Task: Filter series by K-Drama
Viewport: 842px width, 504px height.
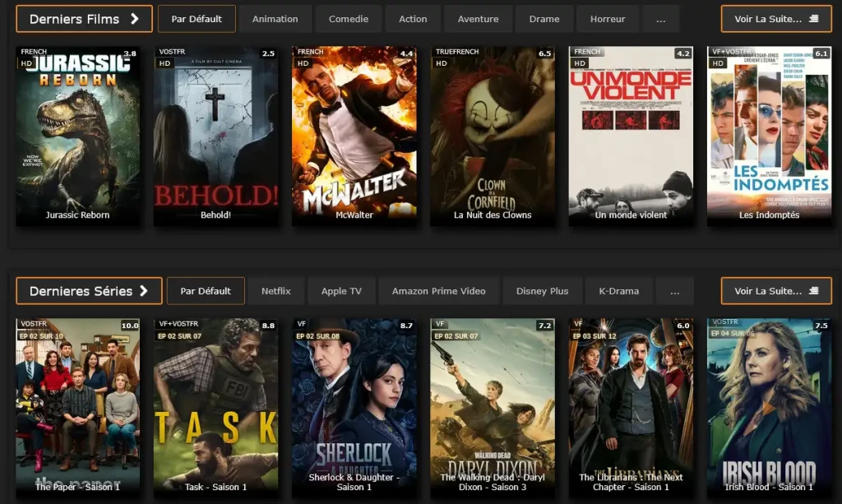Action: pos(618,291)
